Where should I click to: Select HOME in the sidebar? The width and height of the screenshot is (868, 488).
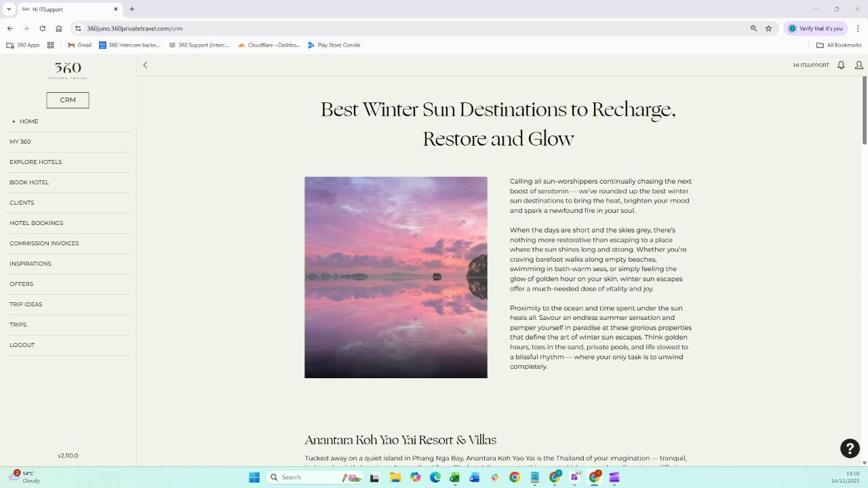pos(28,121)
